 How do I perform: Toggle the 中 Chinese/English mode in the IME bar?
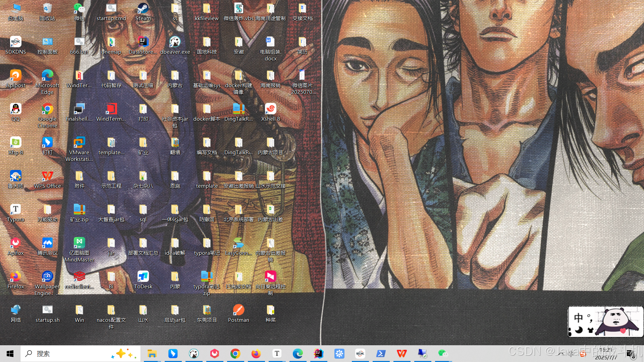(578, 317)
